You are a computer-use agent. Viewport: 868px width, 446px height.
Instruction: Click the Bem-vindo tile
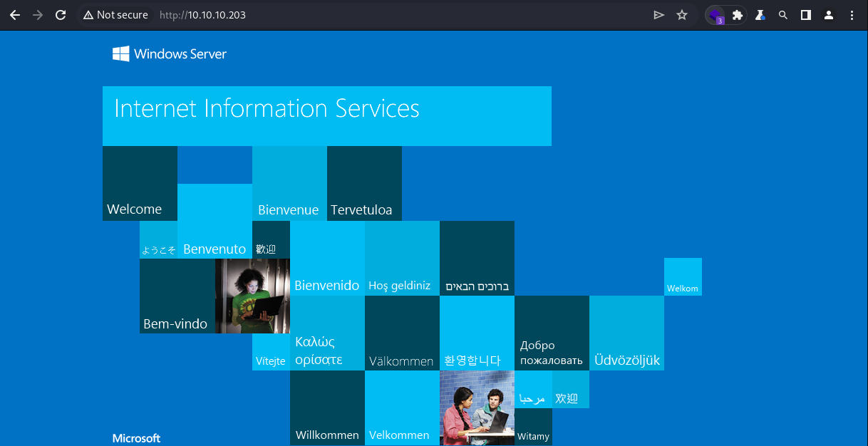(177, 296)
